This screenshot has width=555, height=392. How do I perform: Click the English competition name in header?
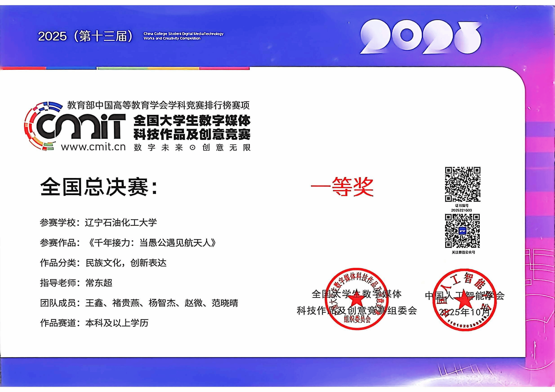183,36
